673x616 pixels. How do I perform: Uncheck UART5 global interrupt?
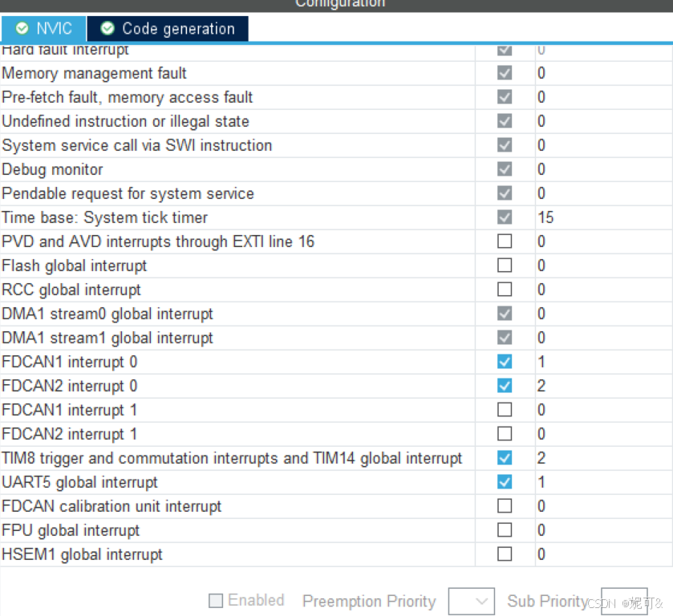pyautogui.click(x=505, y=482)
